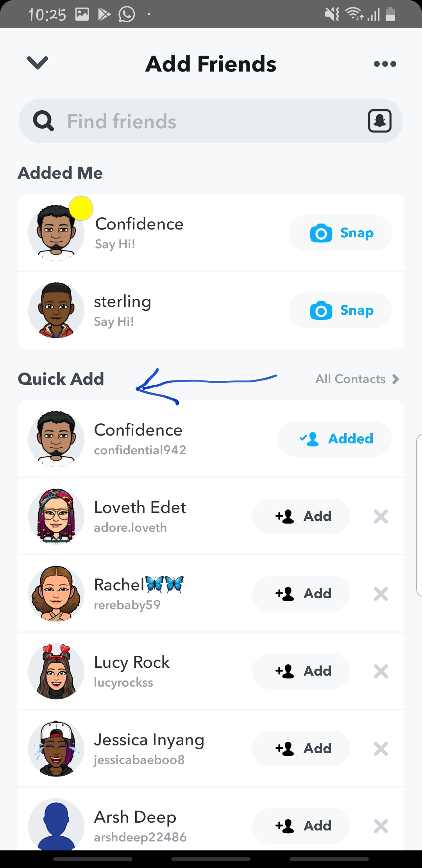Add Loveth Edet as friend
Image resolution: width=422 pixels, height=868 pixels.
[301, 516]
